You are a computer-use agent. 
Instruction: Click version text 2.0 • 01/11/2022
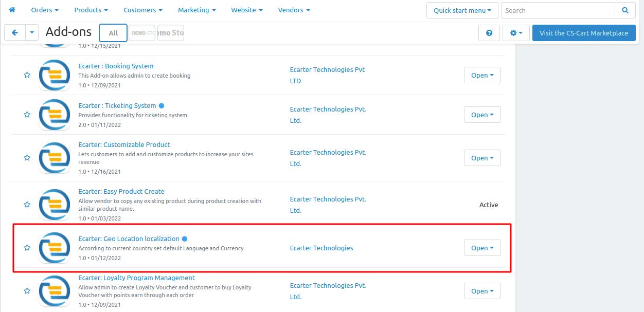(99, 125)
